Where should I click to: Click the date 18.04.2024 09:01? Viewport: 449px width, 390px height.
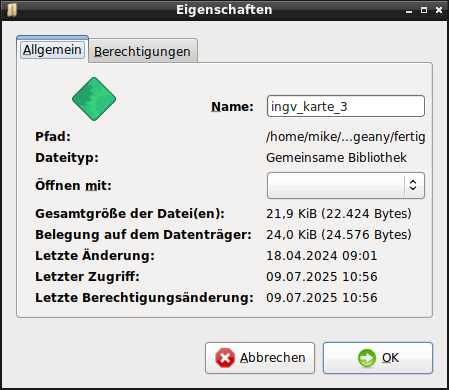pyautogui.click(x=322, y=256)
